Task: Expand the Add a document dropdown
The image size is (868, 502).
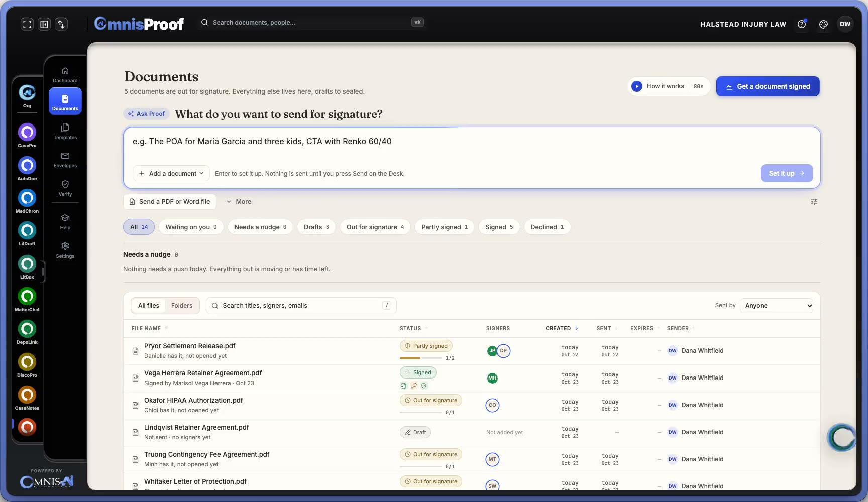Action: (x=171, y=173)
